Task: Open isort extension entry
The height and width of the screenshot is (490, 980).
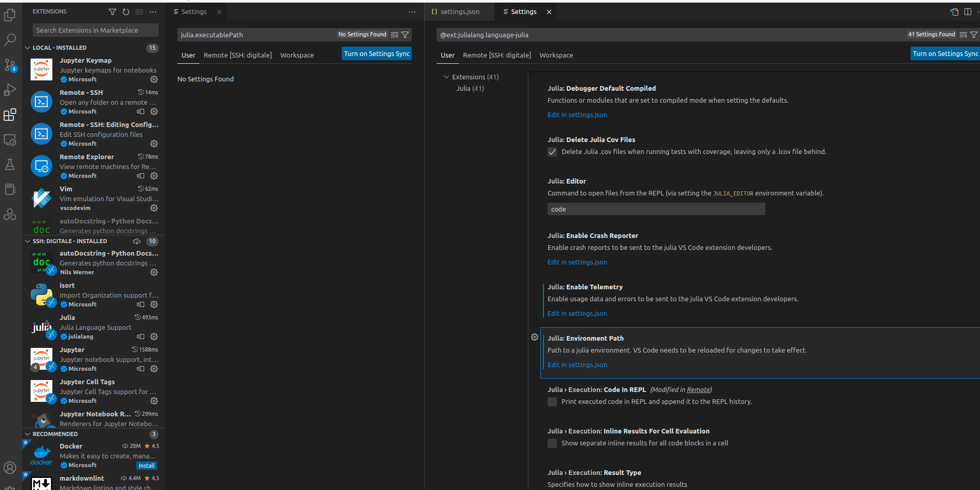Action: pyautogui.click(x=94, y=295)
